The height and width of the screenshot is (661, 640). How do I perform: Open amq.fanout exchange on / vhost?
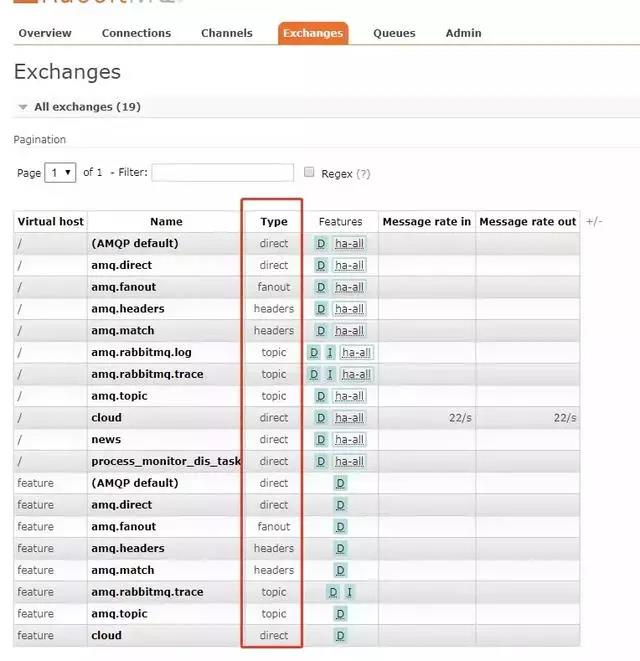click(124, 287)
